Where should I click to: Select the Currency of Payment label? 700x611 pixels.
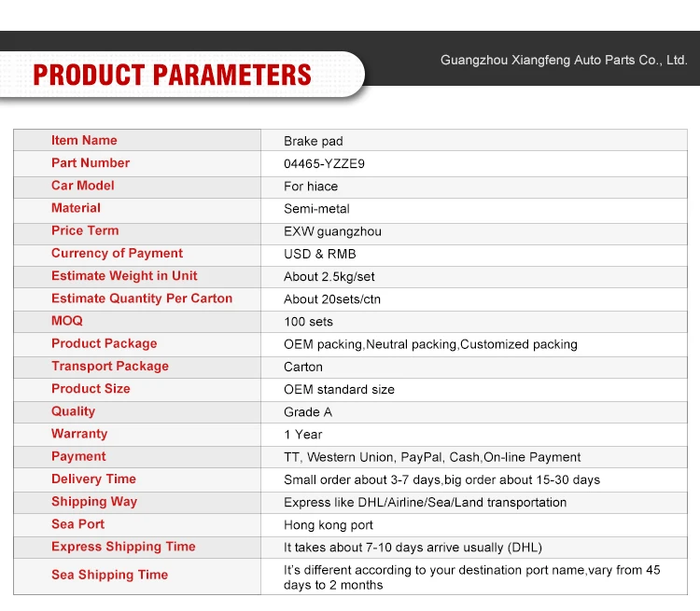[x=117, y=254]
